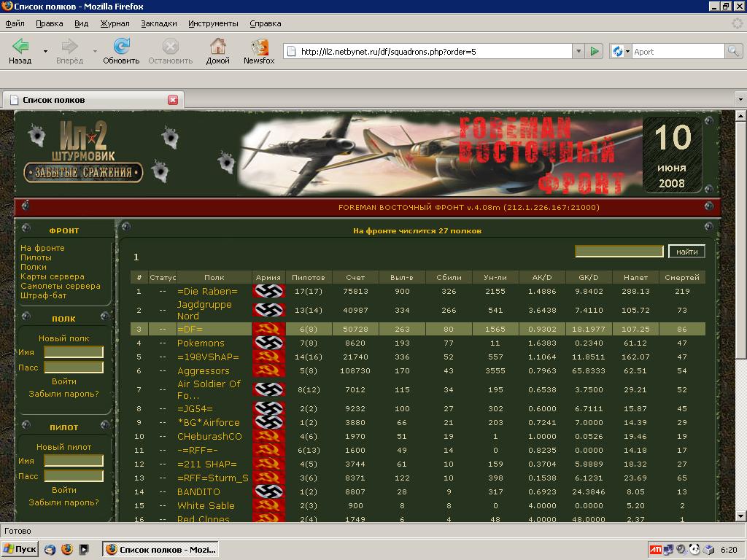
Task: Open the Jagdgruppe Nord regiment link
Action: click(x=204, y=310)
